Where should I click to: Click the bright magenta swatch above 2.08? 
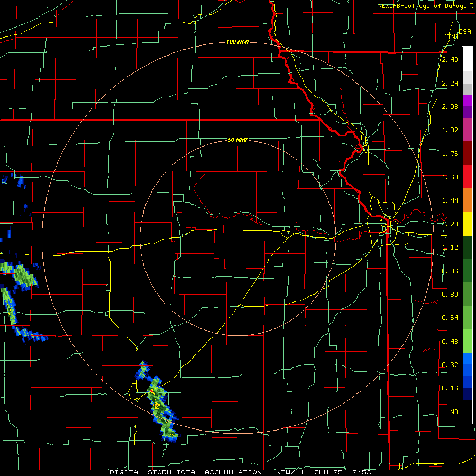[467, 100]
